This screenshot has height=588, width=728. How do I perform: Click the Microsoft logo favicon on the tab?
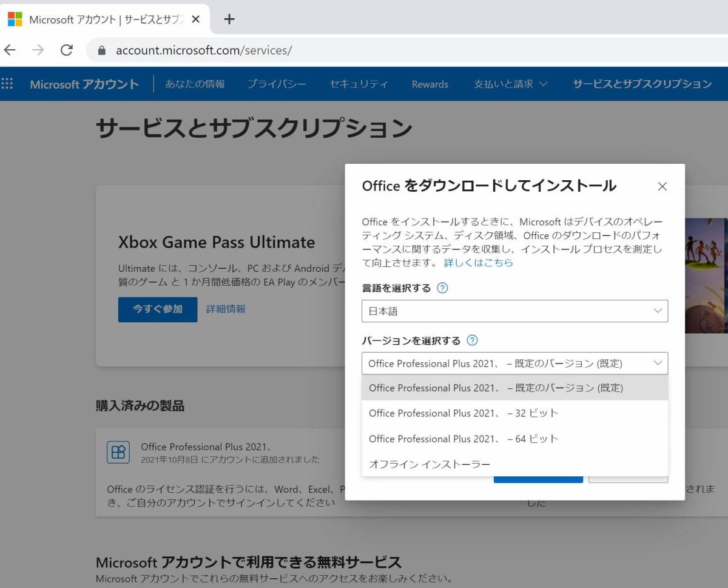pyautogui.click(x=15, y=19)
